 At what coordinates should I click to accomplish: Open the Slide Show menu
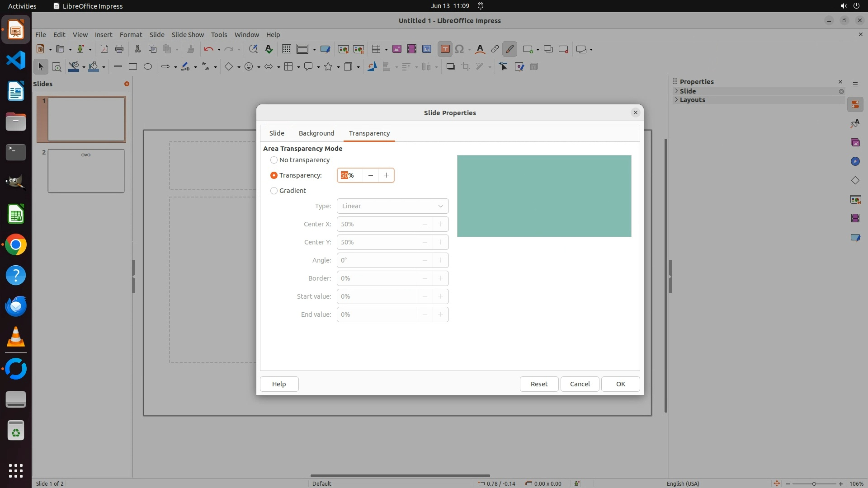[188, 35]
